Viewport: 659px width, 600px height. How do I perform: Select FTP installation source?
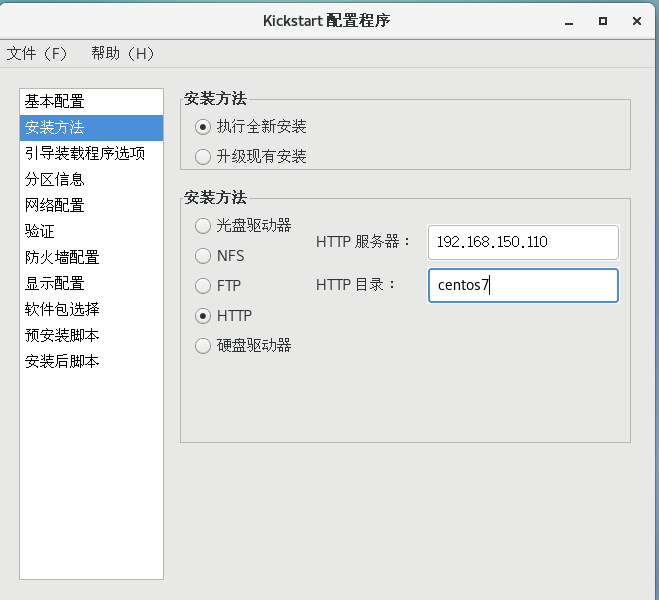pyautogui.click(x=203, y=286)
